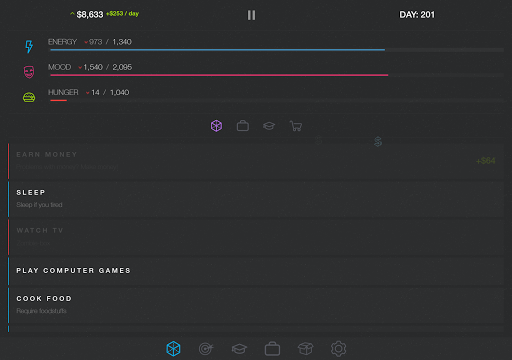
Task: Open the briefcase work icon in bottom bar
Action: tap(272, 349)
